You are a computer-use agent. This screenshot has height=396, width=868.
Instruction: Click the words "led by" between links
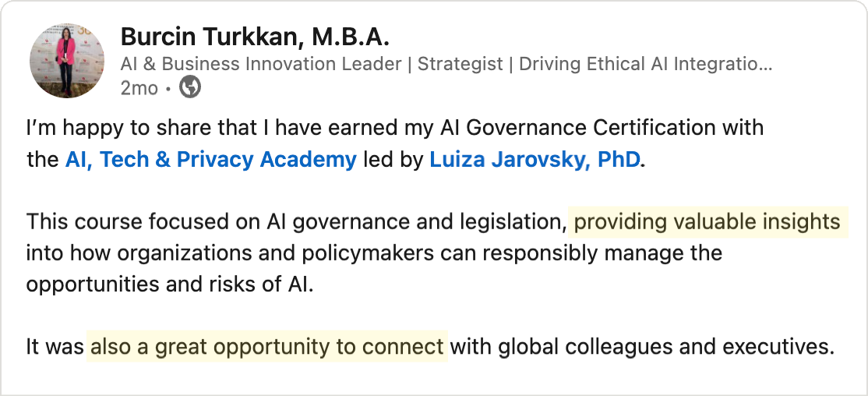pos(393,160)
